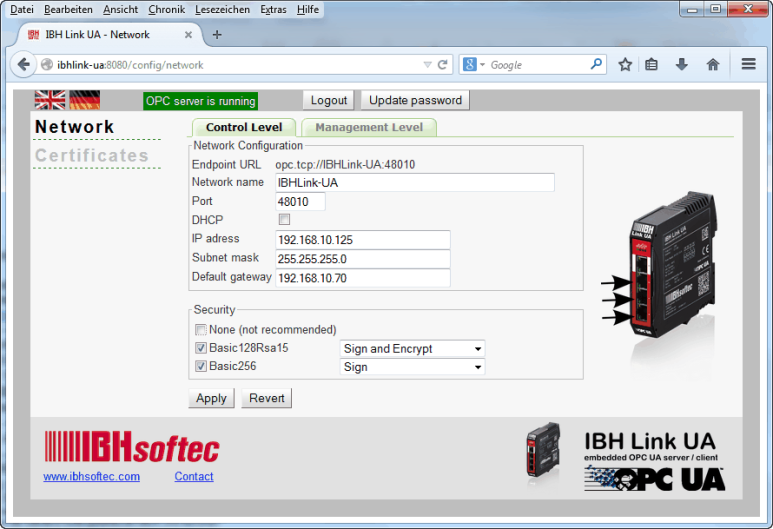This screenshot has width=773, height=529.
Task: Click the IBHsoftec logo in footer
Action: (132, 447)
